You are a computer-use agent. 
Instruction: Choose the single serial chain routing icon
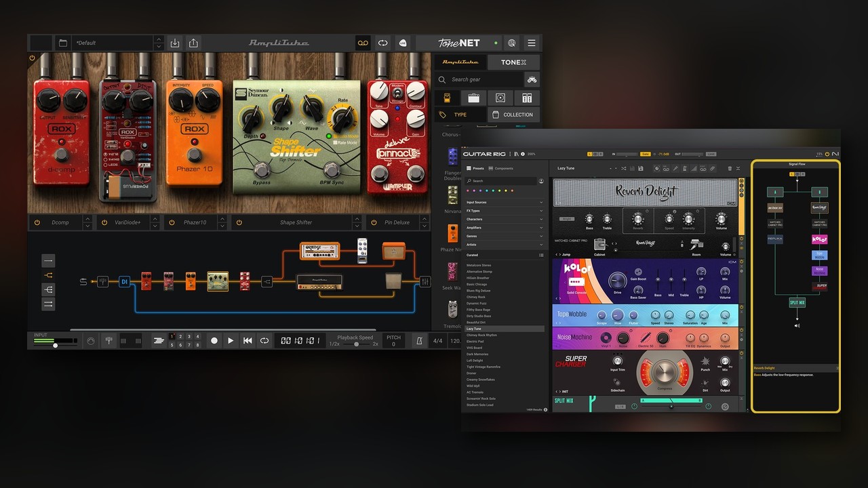pos(48,260)
